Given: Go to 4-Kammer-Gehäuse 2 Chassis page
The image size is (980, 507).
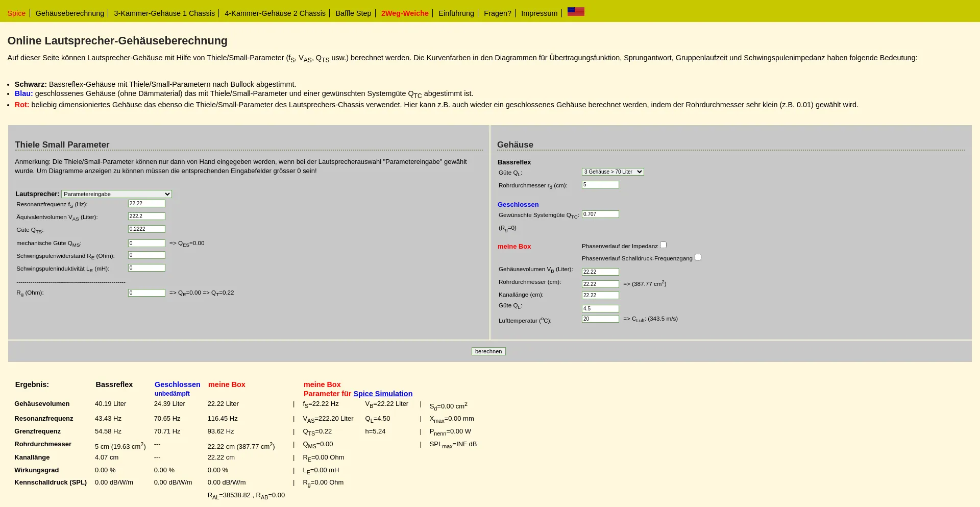Looking at the screenshot, I should click(x=275, y=13).
